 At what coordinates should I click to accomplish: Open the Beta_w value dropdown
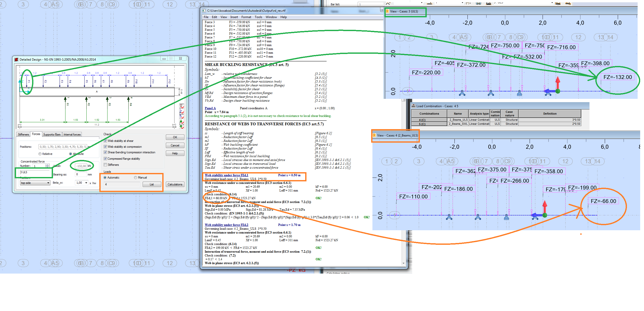86,183
